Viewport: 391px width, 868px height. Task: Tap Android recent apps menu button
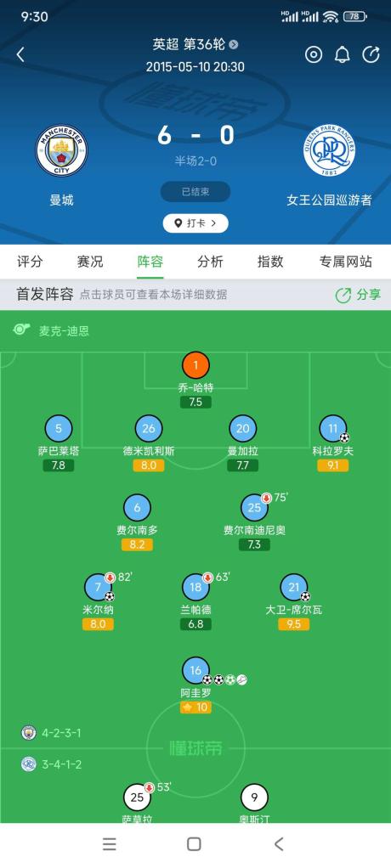(110, 843)
